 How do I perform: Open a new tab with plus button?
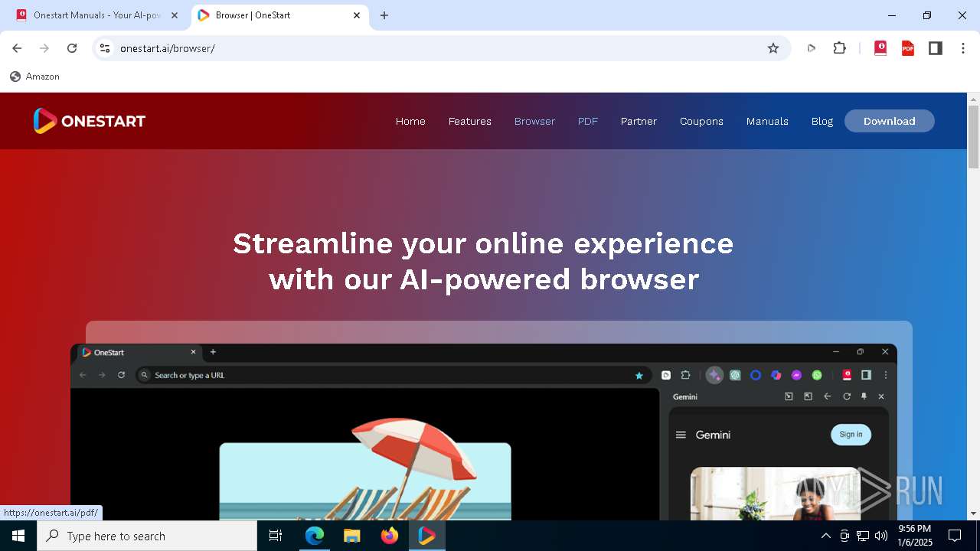384,15
